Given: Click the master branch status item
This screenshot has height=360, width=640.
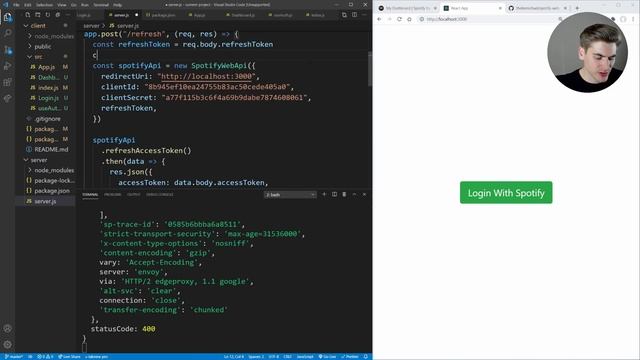Looking at the screenshot, I should (x=14, y=357).
